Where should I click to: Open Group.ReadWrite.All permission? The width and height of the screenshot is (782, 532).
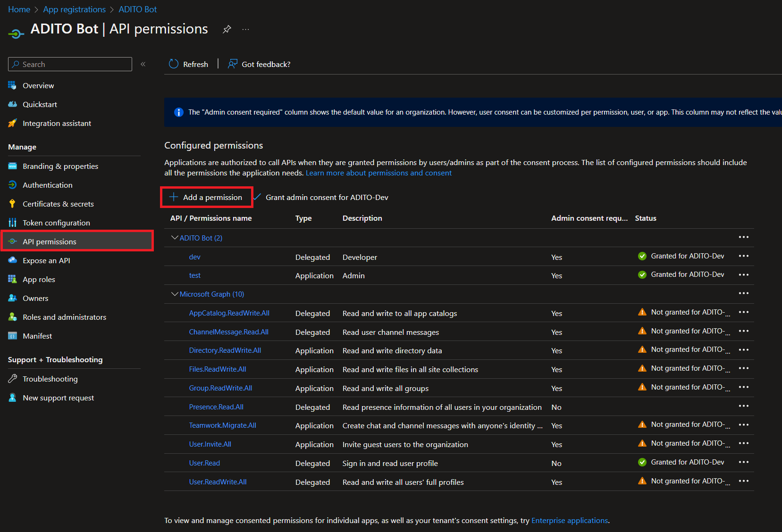[x=220, y=388]
